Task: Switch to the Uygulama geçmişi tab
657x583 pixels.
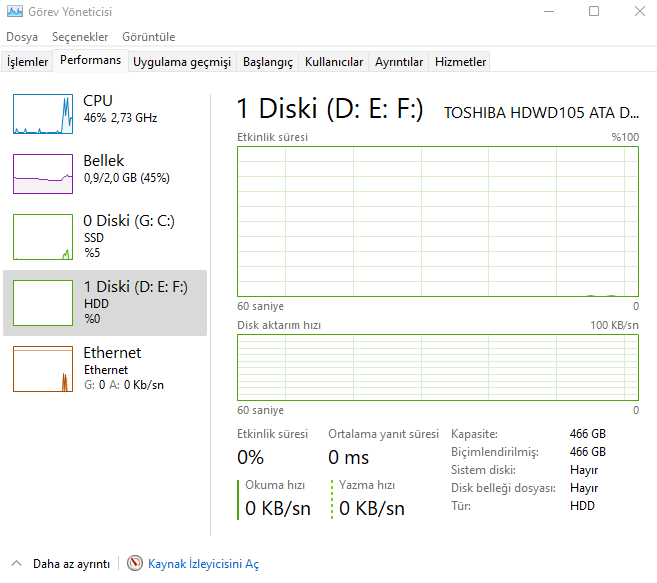Action: point(182,62)
